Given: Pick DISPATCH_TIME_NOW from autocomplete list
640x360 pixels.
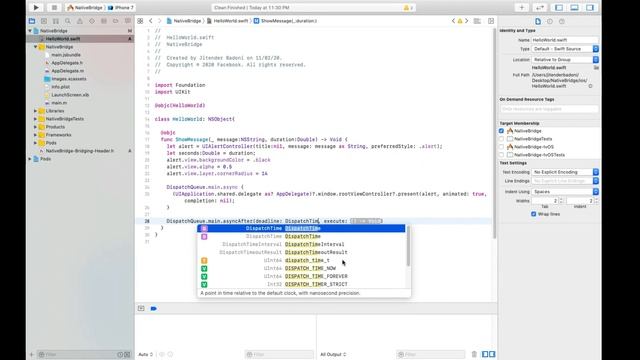Looking at the screenshot, I should [x=302, y=268].
